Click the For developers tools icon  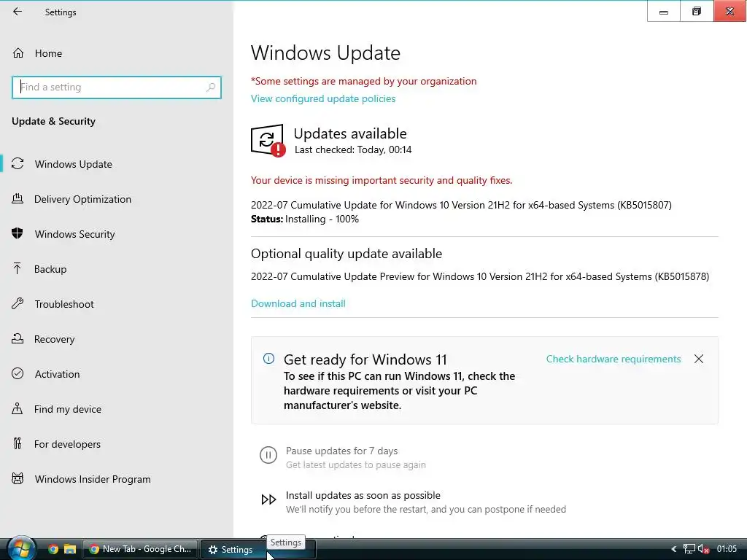tap(18, 444)
